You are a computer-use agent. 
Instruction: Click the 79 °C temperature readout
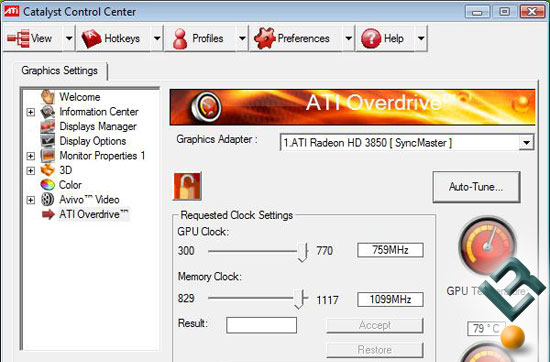[486, 329]
